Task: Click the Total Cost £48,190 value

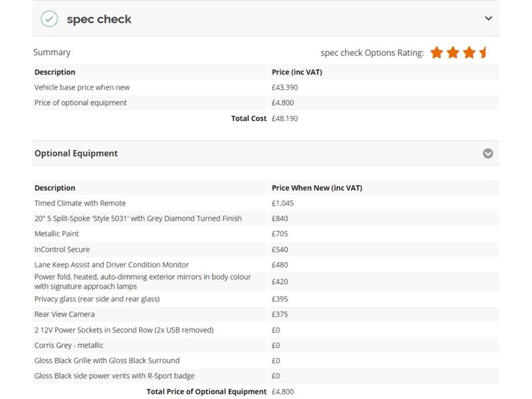Action: tap(285, 118)
